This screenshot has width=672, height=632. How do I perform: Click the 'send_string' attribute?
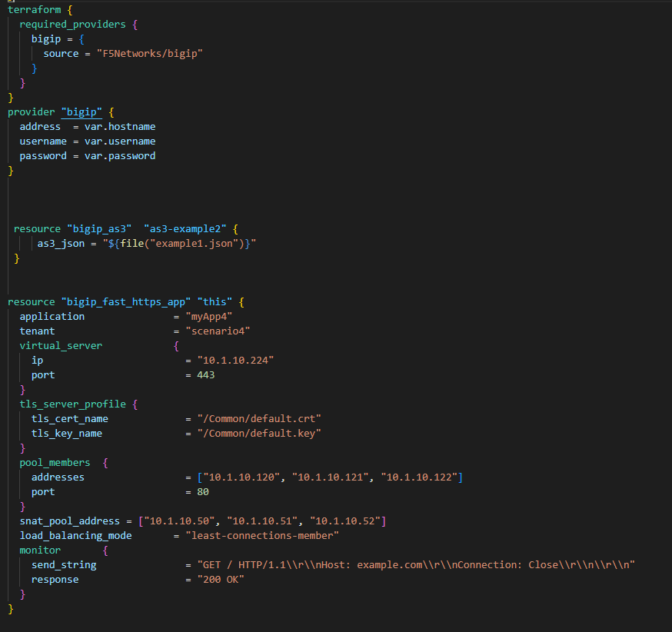click(64, 565)
